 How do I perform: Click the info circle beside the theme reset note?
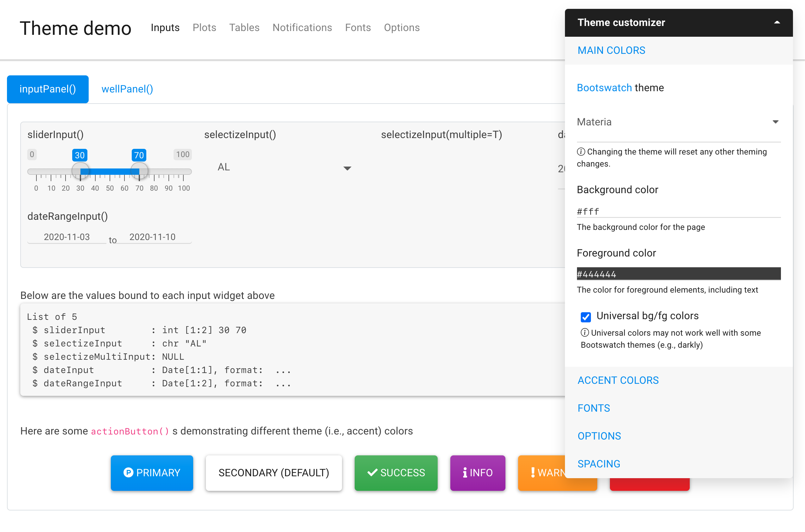pyautogui.click(x=581, y=152)
